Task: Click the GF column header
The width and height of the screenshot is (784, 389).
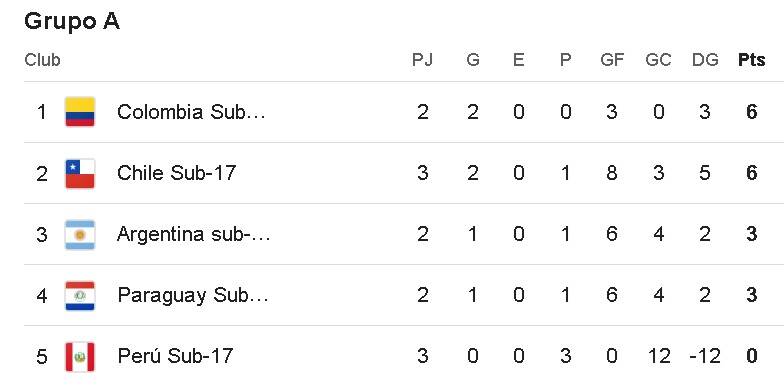Action: [612, 60]
